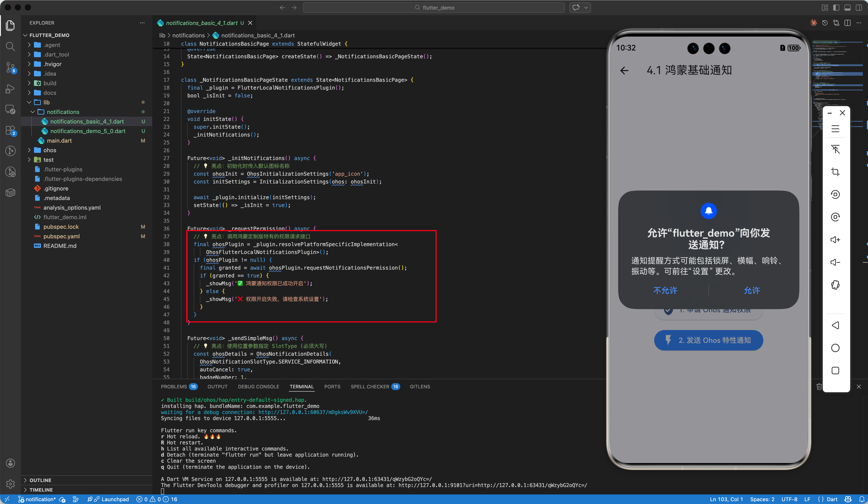Click emulator back triangle button
The width and height of the screenshot is (868, 504).
835,325
